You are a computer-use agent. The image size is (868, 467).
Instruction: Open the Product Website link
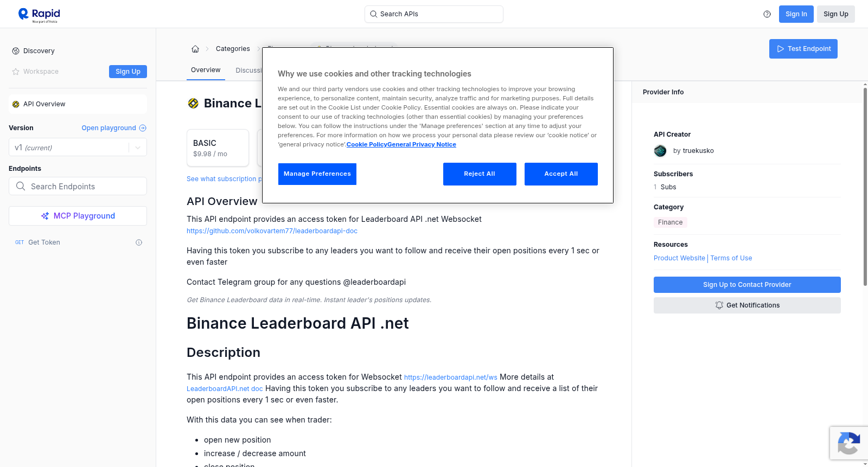pyautogui.click(x=679, y=258)
